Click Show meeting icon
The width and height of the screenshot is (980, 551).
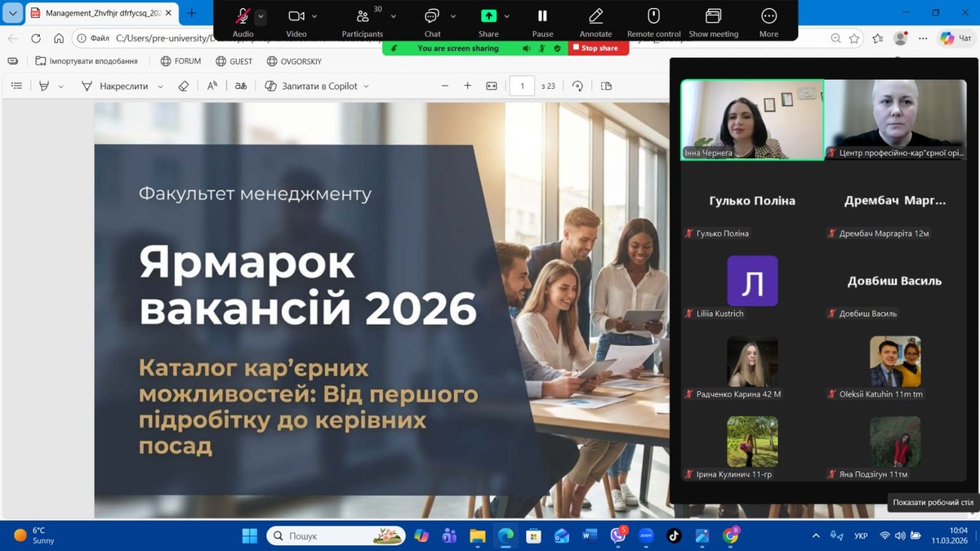(x=713, y=16)
